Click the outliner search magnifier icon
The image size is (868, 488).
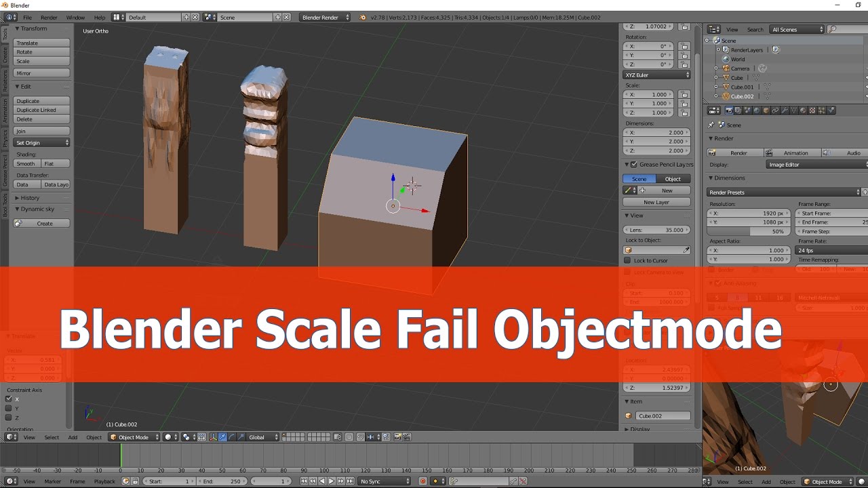pyautogui.click(x=832, y=29)
